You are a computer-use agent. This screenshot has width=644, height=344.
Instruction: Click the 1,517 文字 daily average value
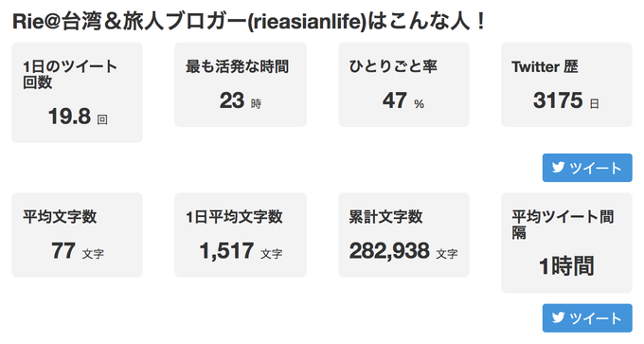pos(241,251)
